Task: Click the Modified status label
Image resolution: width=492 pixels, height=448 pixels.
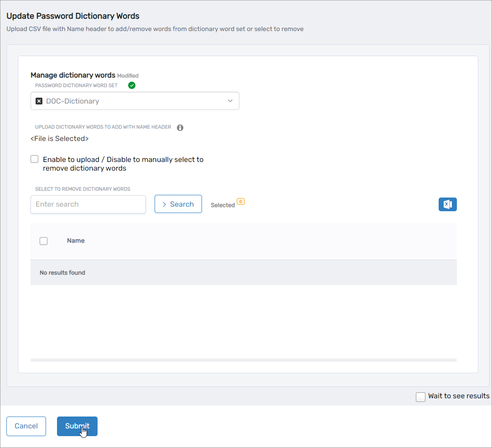Action: (128, 76)
